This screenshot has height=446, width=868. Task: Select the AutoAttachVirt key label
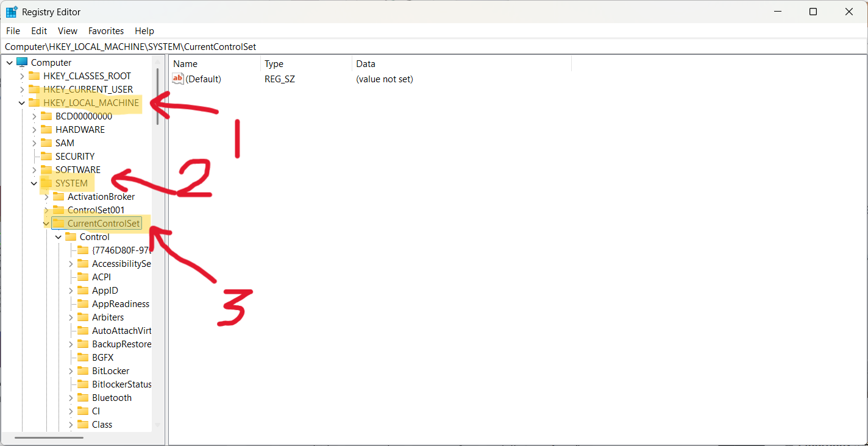[121, 330]
